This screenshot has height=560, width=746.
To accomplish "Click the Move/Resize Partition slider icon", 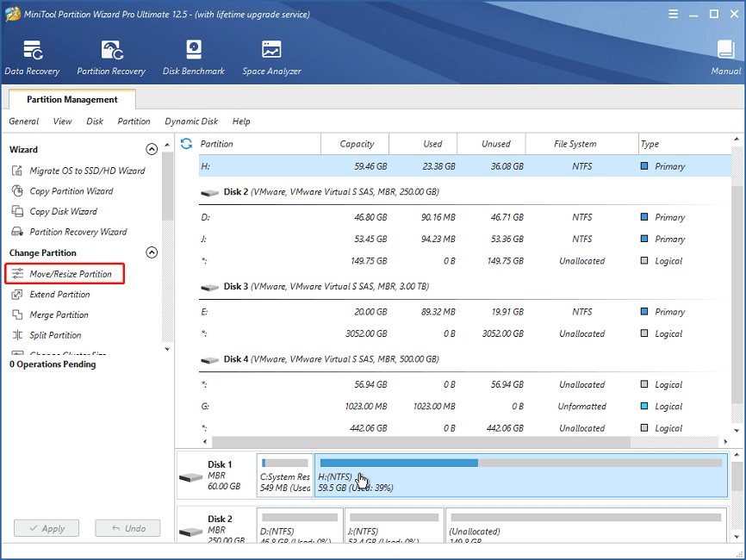I will (x=17, y=274).
